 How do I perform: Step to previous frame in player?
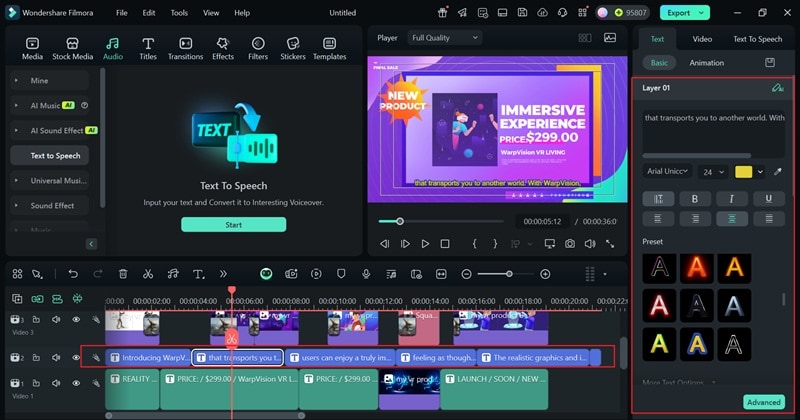(385, 244)
